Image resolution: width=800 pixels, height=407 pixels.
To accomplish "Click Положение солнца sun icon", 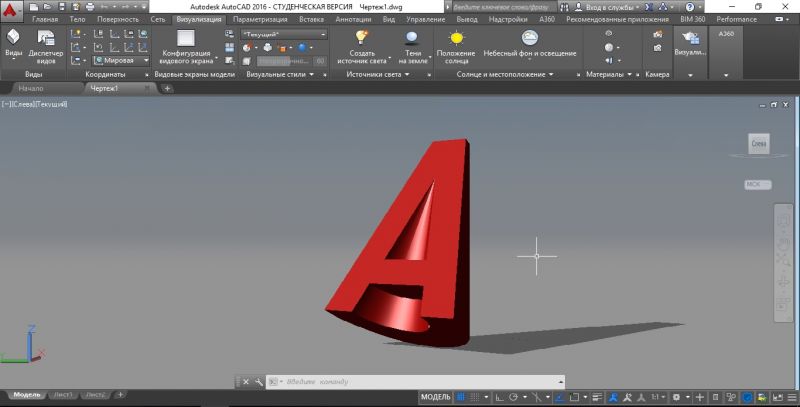I will click(456, 38).
